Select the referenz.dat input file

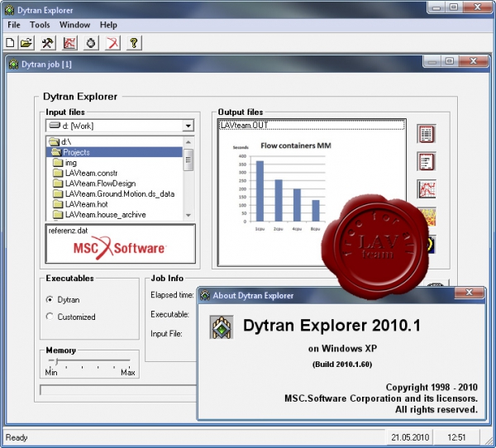pyautogui.click(x=68, y=231)
